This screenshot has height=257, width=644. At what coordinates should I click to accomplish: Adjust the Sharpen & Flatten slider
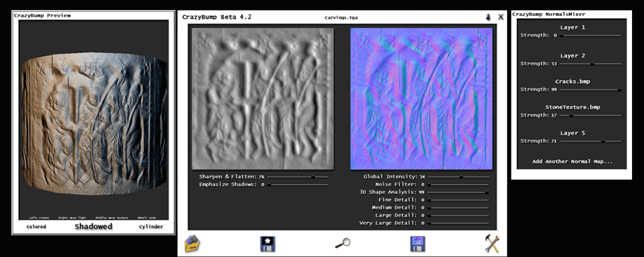298,177
